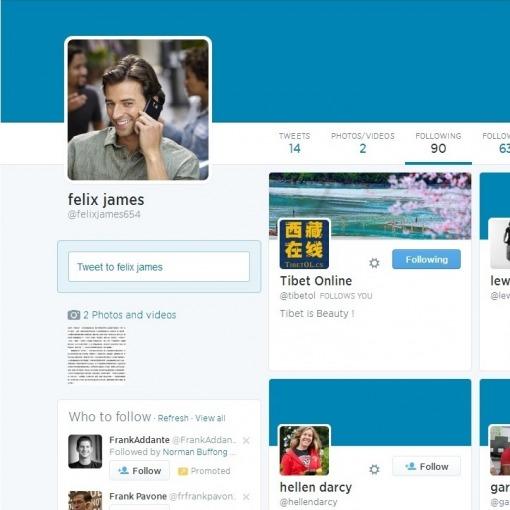Open Norman Buffong follower link
The image size is (510, 510).
pyautogui.click(x=195, y=452)
